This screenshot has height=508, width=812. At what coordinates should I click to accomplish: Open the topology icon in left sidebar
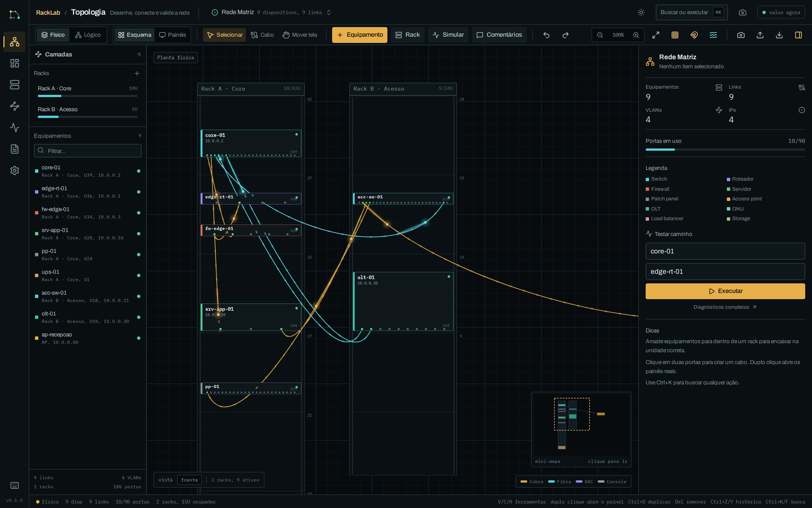pos(14,42)
